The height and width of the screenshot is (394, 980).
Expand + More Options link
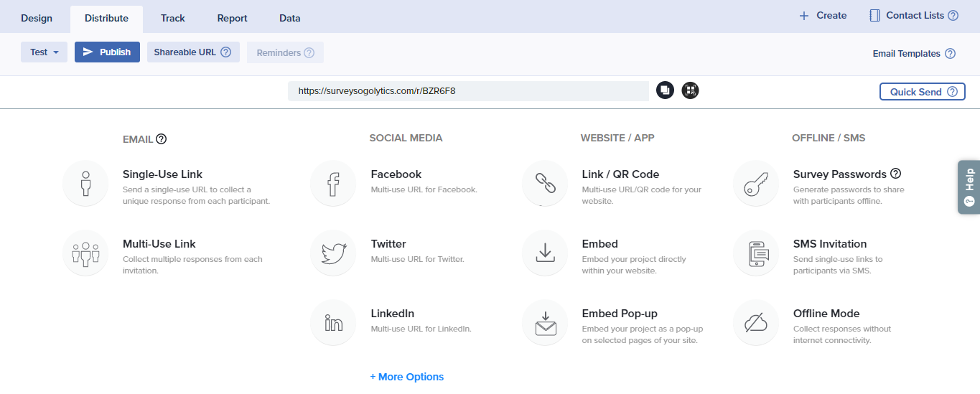coord(406,377)
